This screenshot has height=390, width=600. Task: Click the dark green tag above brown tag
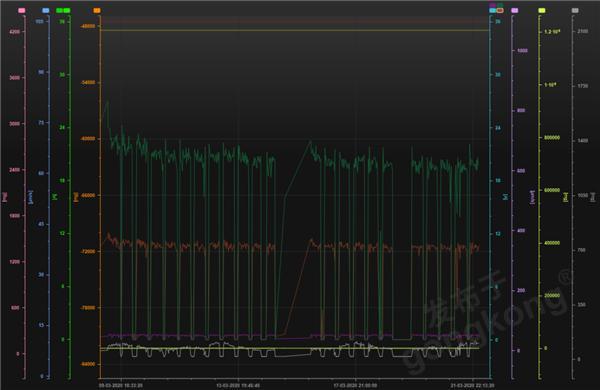coord(500,5)
